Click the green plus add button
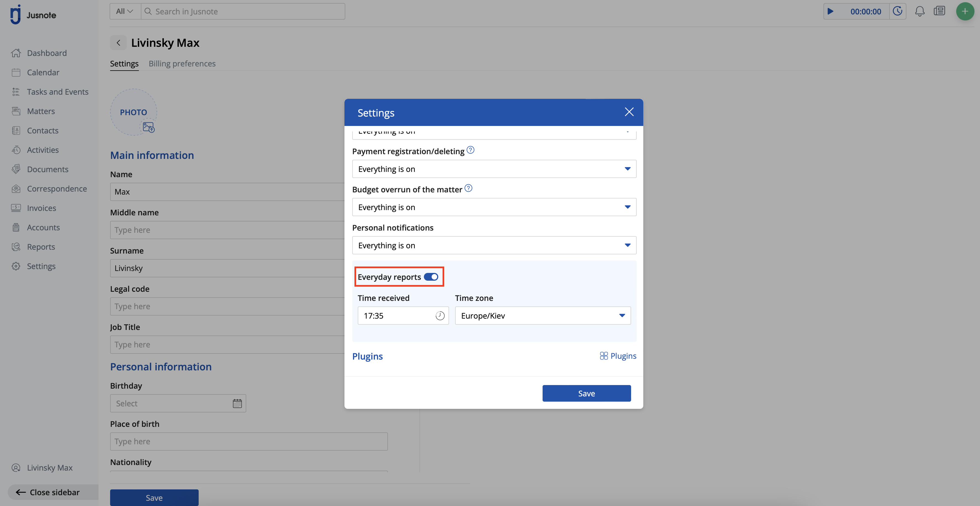The image size is (980, 506). pyautogui.click(x=965, y=11)
